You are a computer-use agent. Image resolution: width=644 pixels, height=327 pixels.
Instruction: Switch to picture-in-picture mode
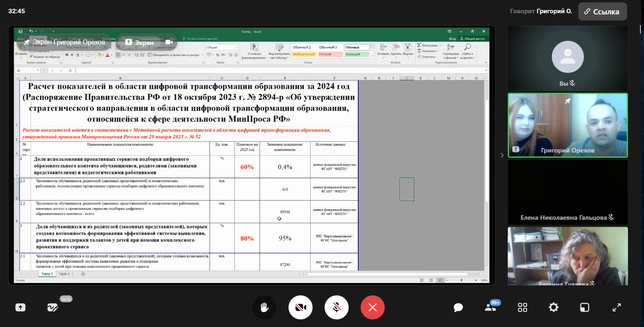(585, 307)
